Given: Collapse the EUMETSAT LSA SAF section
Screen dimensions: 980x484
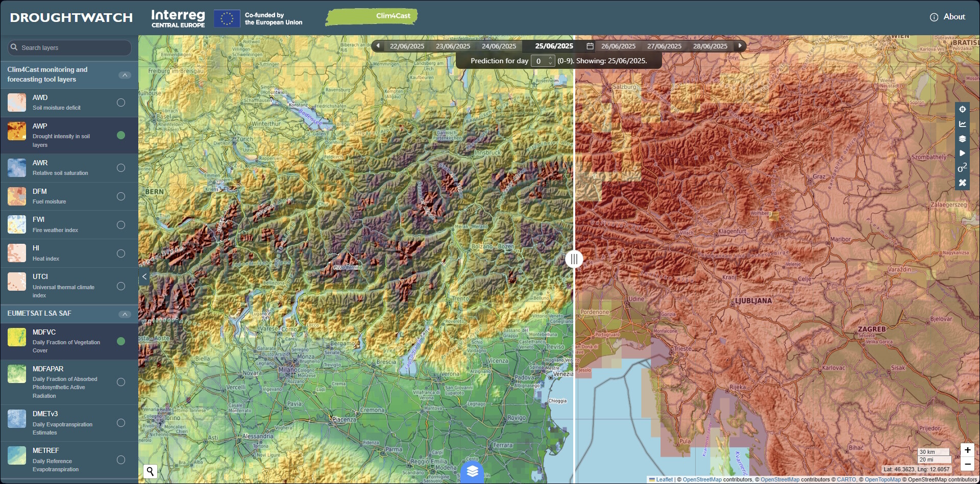Looking at the screenshot, I should pos(125,314).
